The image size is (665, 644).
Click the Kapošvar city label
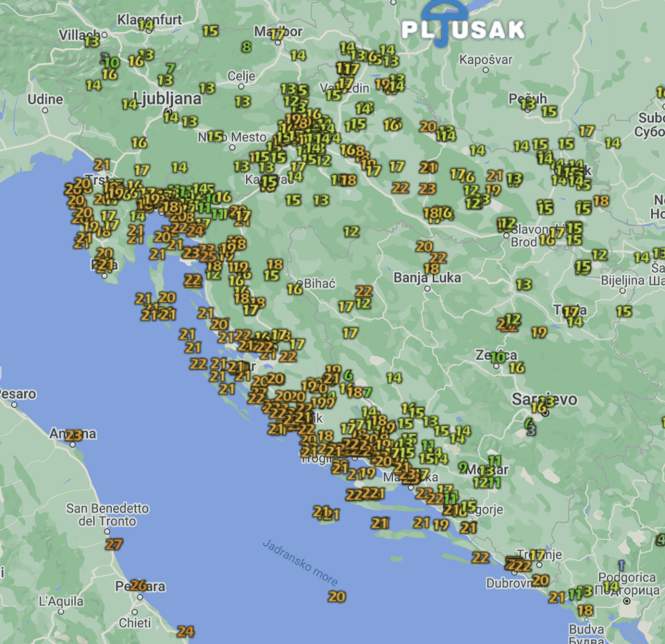[x=485, y=59]
